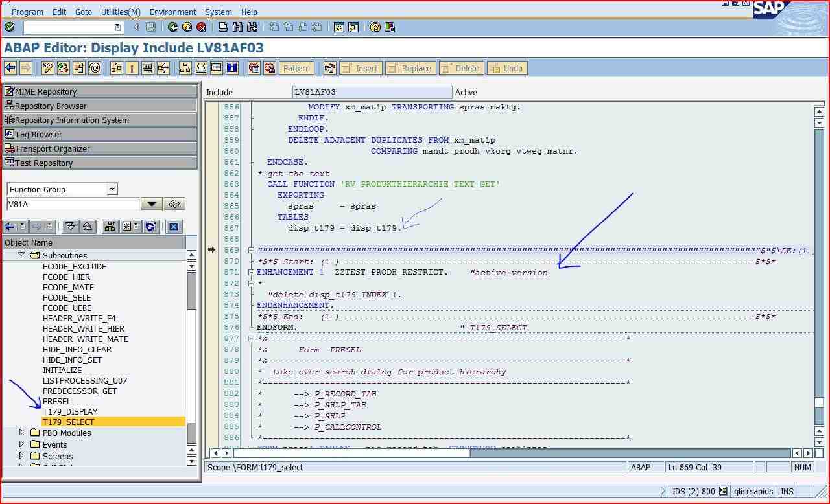Click Collapse All Nodes icon in browser toolbar
Screen dimensions: 830x504
pyautogui.click(x=88, y=226)
